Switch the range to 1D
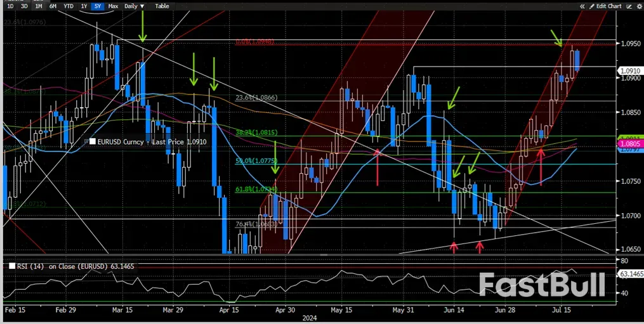This screenshot has width=644, height=324. (x=11, y=6)
